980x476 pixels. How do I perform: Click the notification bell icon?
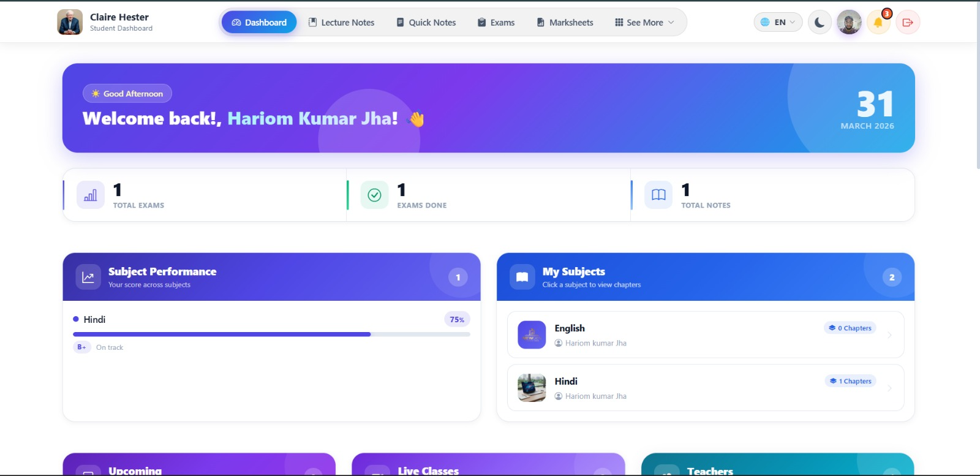878,23
